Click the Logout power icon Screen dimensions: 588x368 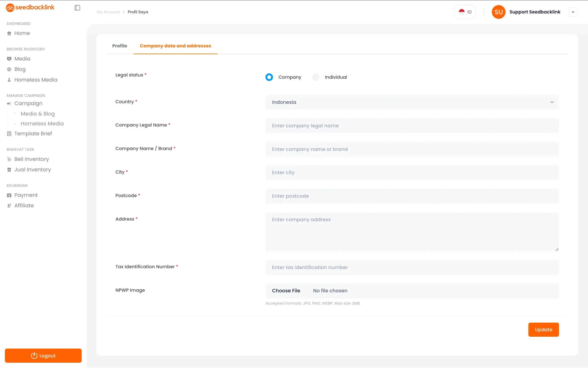(34, 356)
